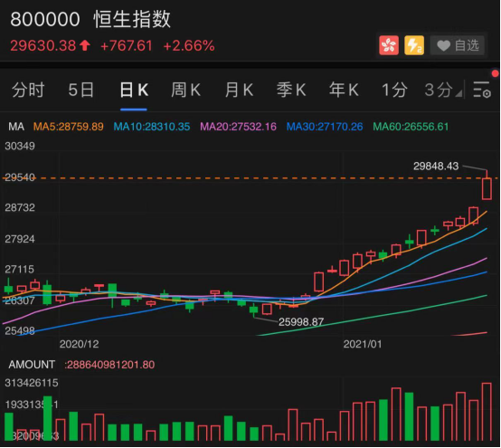This screenshot has height=448, width=501.
Task: Tap the 29848.43 high price label
Action: click(436, 166)
